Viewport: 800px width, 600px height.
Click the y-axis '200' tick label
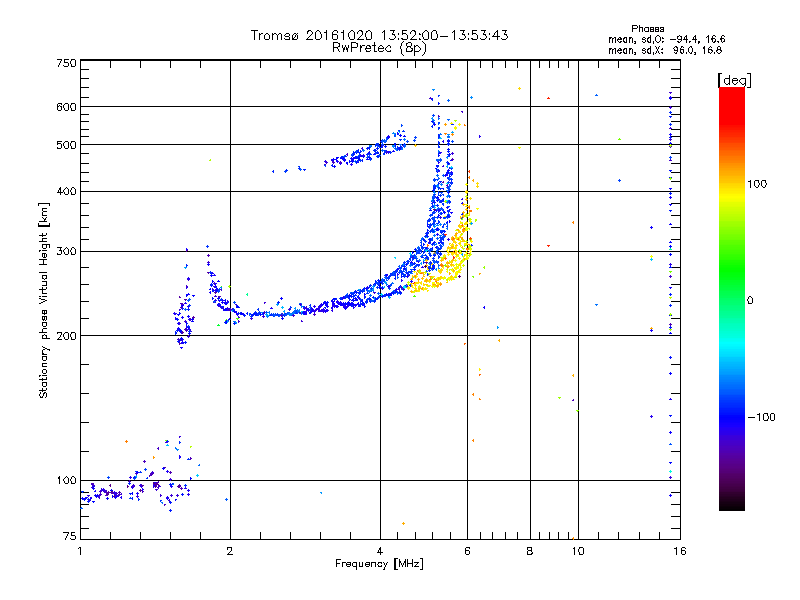66,336
